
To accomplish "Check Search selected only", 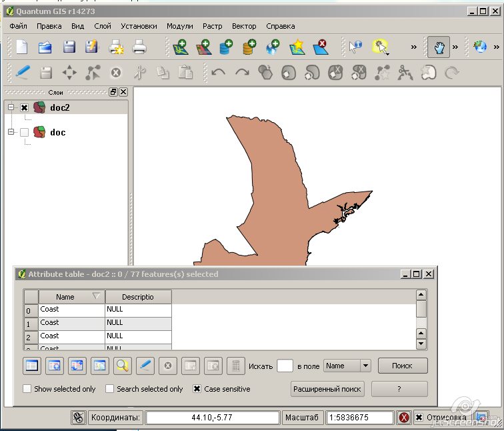I will tap(109, 388).
